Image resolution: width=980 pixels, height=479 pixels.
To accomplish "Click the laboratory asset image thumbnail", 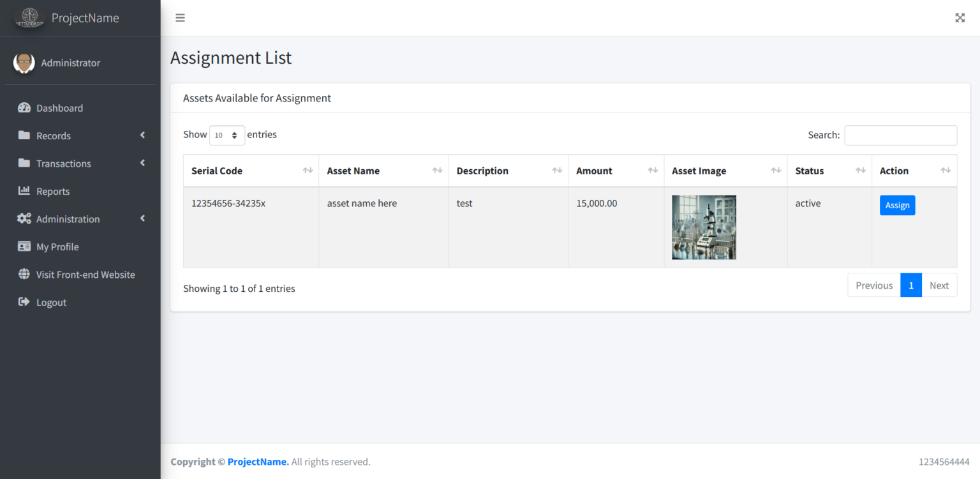I will (704, 227).
